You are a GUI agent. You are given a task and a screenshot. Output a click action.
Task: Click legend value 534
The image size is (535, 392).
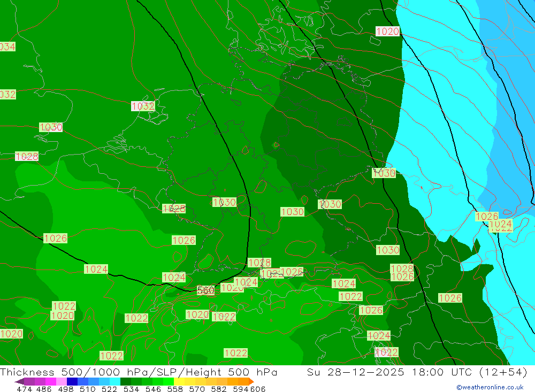131,389
